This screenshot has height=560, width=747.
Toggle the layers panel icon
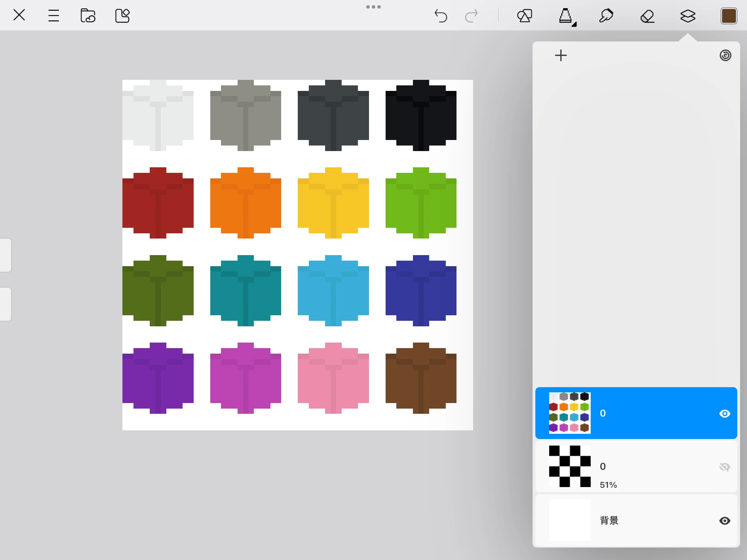coord(688,16)
